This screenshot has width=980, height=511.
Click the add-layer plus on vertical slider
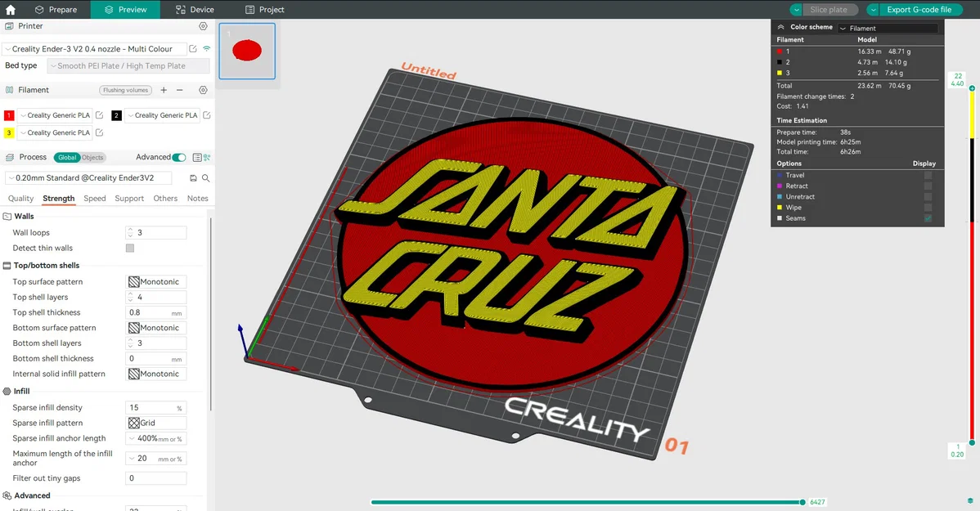coord(972,88)
